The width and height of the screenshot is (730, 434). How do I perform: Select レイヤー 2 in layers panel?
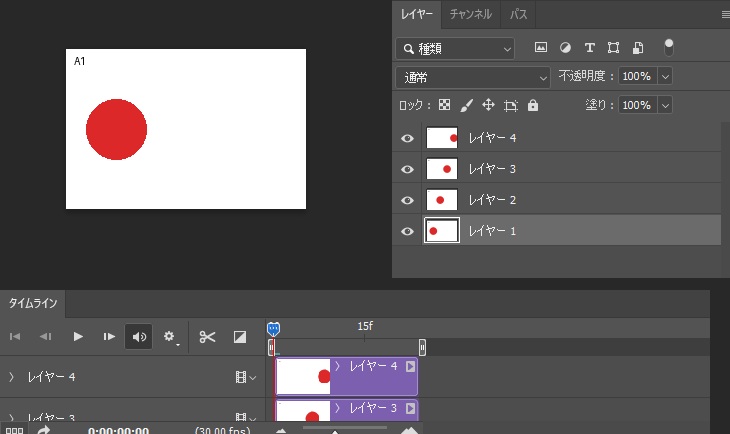[x=557, y=200]
